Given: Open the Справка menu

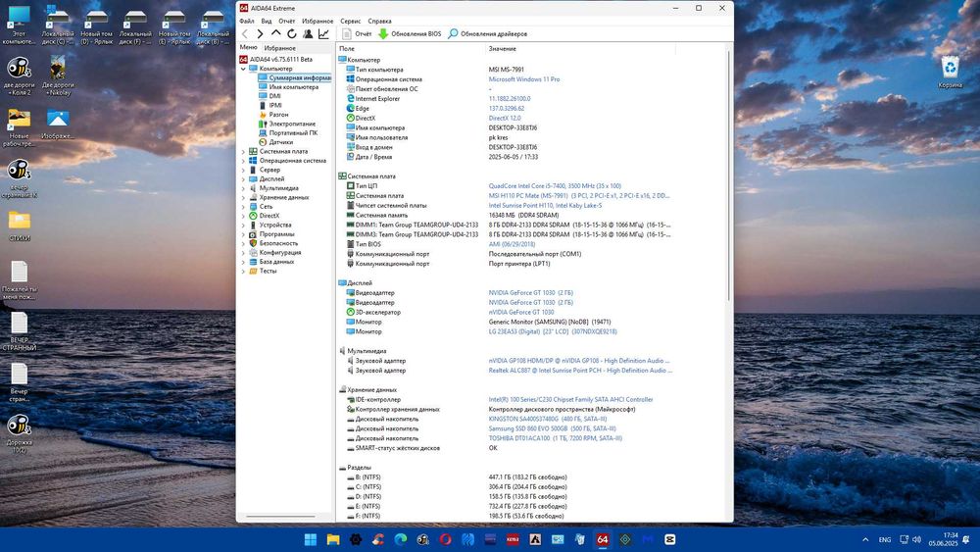Looking at the screenshot, I should [379, 21].
